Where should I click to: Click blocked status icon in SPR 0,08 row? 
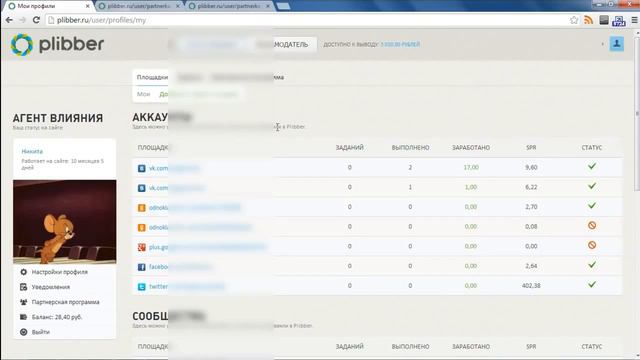592,225
